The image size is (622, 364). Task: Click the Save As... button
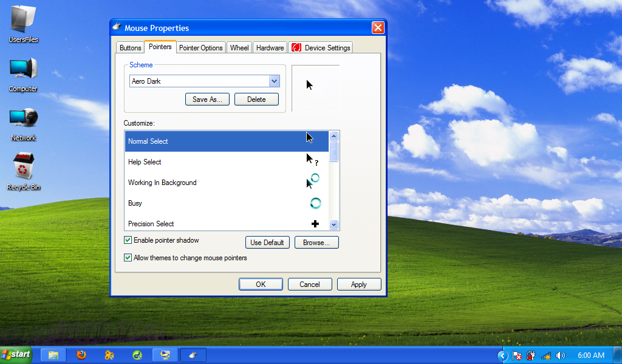[207, 99]
